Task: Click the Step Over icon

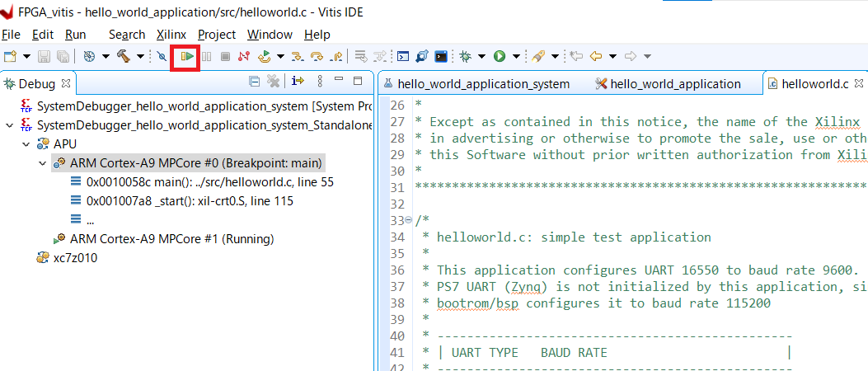Action: click(x=317, y=56)
